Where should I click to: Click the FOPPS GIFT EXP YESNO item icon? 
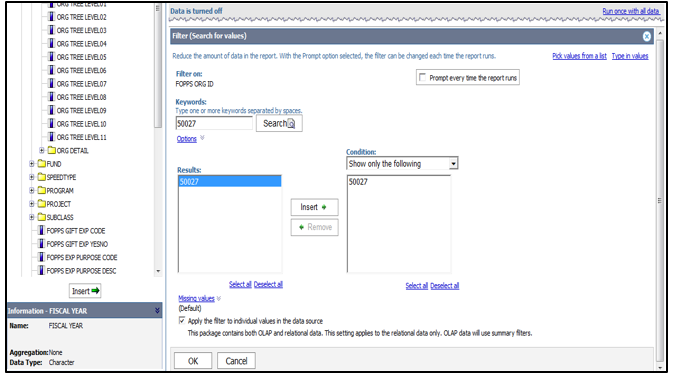tap(41, 244)
